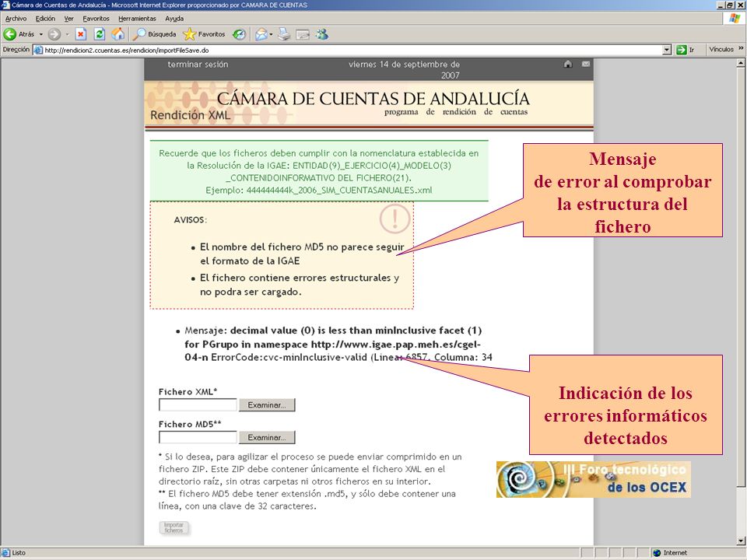Click the vertical scrollbar down arrow

tap(741, 541)
